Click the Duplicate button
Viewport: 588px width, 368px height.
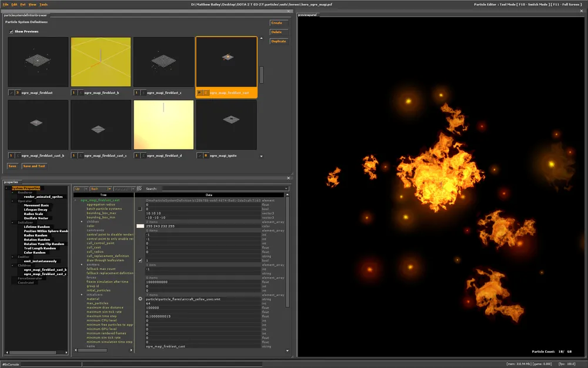[278, 41]
